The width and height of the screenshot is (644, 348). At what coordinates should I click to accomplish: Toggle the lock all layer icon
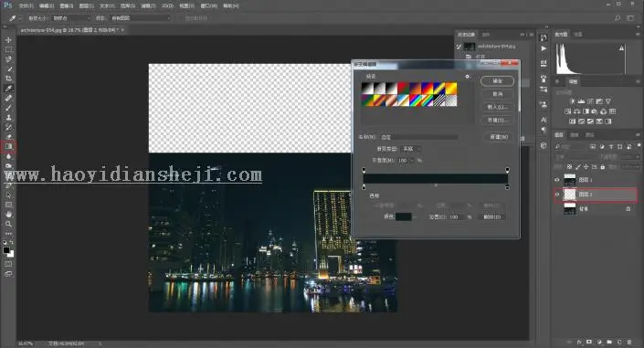click(x=603, y=167)
